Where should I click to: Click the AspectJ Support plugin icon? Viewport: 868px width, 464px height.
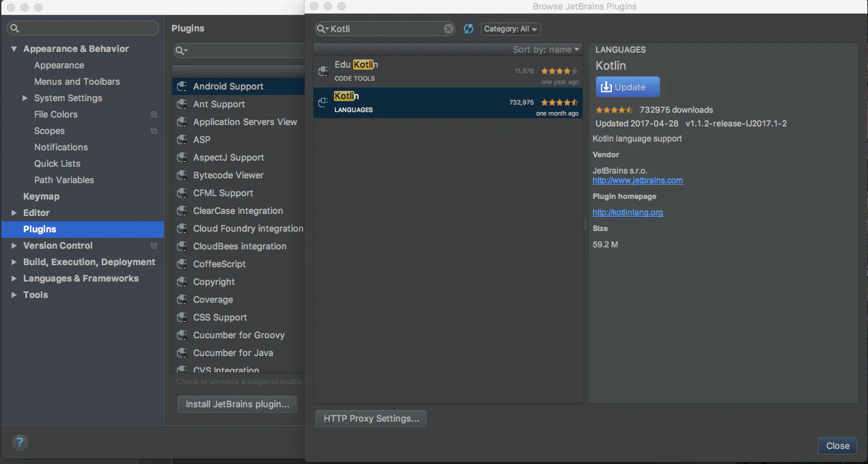[182, 157]
